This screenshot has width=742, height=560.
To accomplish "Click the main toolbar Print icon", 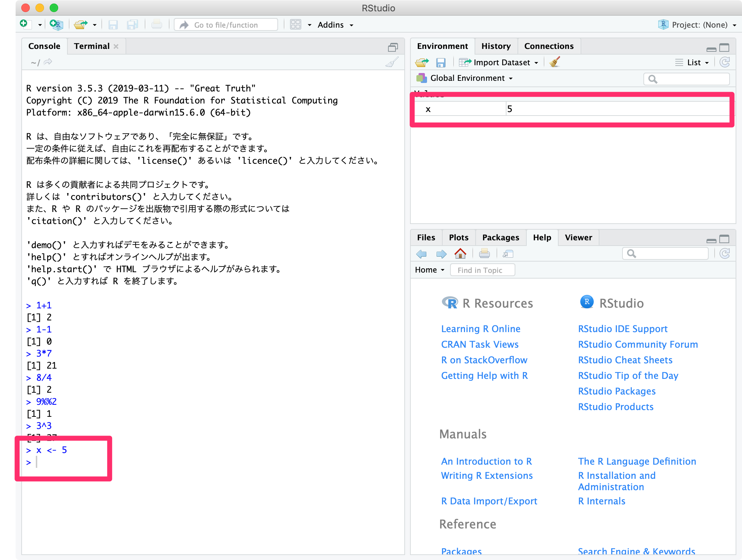I will pyautogui.click(x=157, y=25).
